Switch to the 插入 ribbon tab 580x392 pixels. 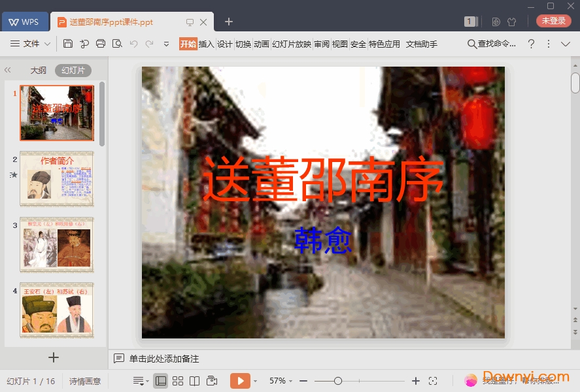tap(206, 44)
